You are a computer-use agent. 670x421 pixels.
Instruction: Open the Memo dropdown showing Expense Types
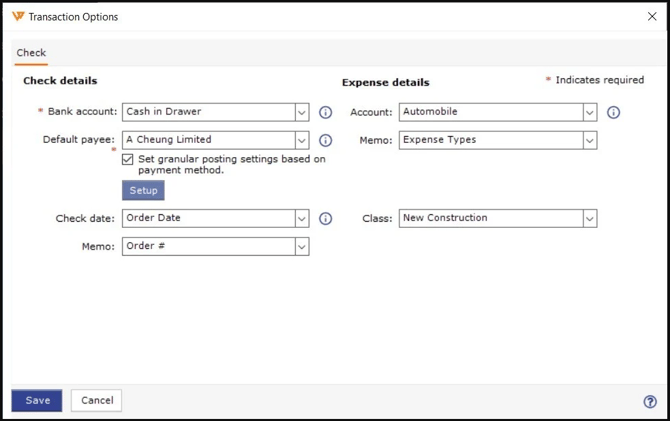[x=589, y=140]
